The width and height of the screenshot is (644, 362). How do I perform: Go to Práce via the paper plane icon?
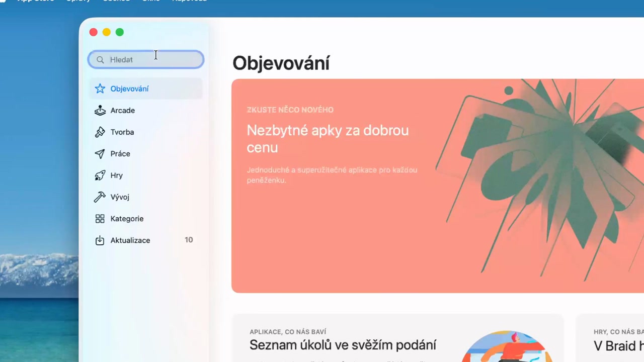tap(100, 154)
